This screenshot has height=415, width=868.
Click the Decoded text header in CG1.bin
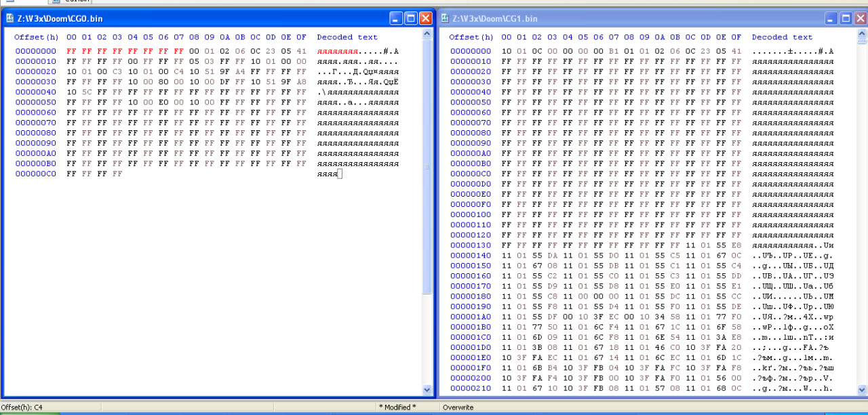pyautogui.click(x=782, y=37)
